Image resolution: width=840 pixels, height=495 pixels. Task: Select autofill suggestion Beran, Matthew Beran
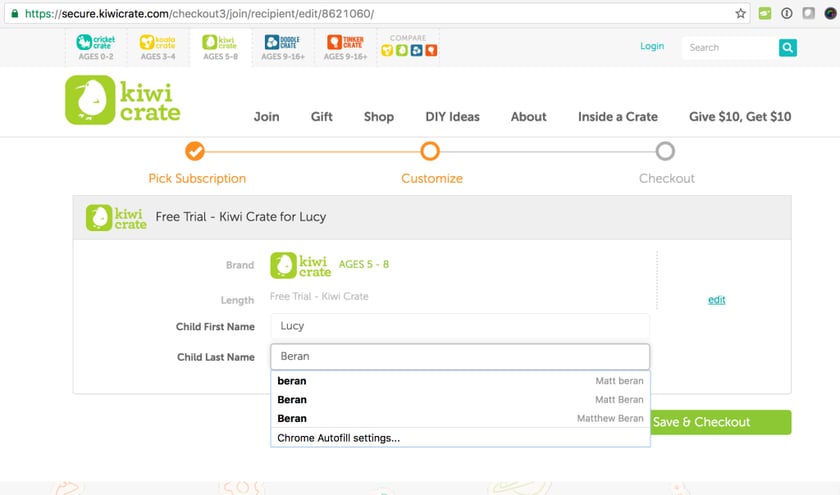(x=460, y=418)
